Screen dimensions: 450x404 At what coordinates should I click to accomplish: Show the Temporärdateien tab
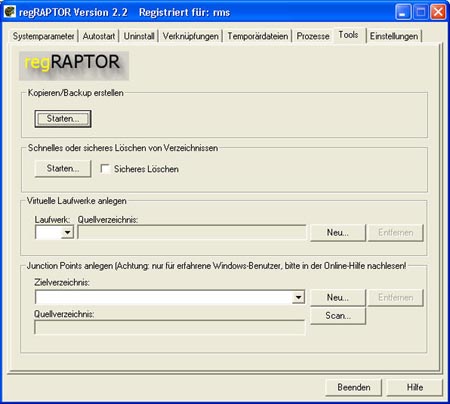coord(258,36)
